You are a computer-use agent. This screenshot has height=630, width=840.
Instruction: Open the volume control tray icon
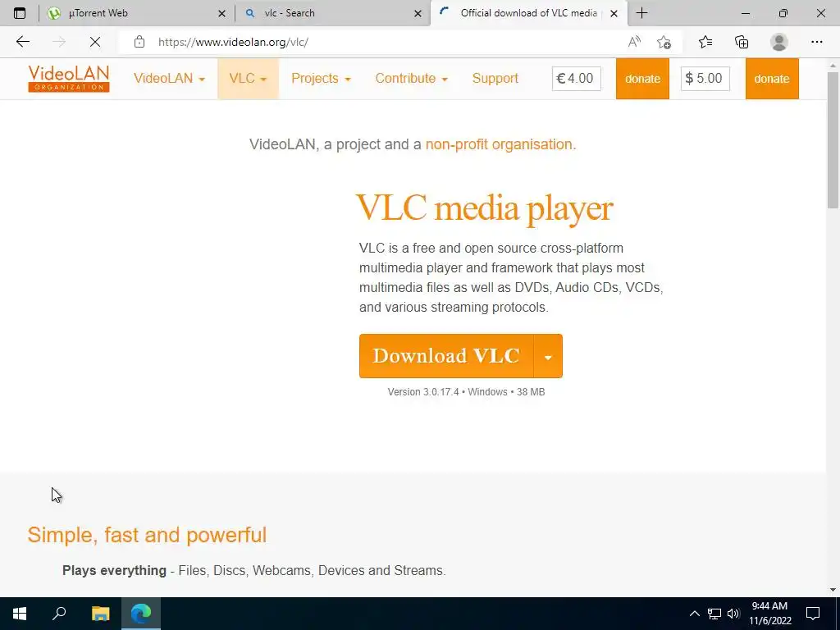733,614
